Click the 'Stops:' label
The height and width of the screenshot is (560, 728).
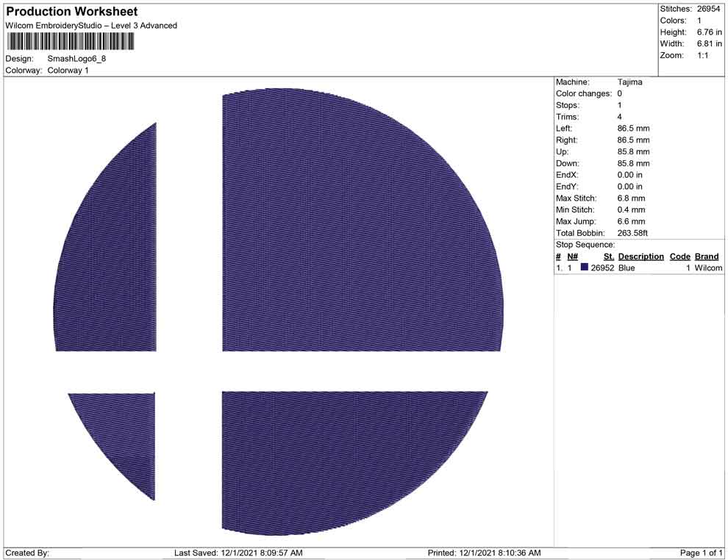(x=568, y=105)
